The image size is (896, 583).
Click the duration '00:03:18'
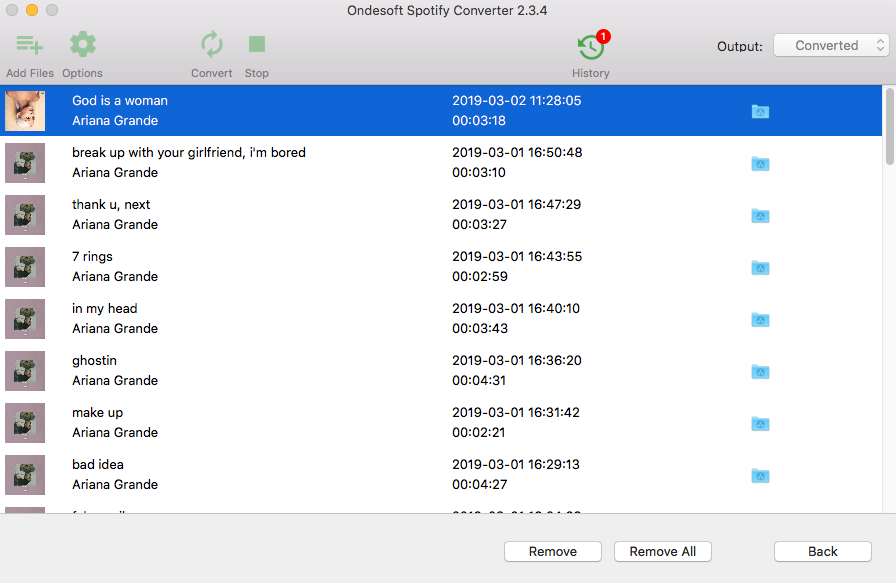(479, 121)
